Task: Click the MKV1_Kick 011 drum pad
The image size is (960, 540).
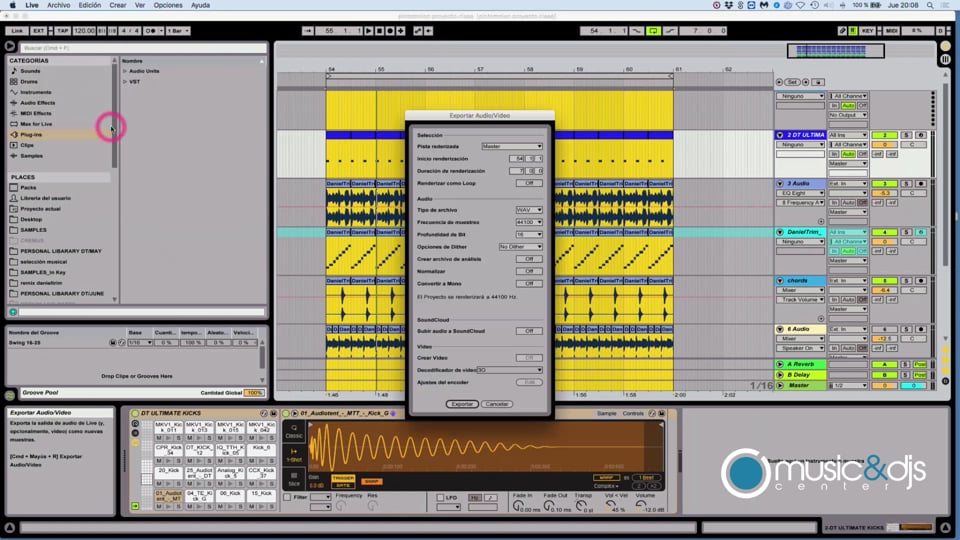Action: point(168,427)
